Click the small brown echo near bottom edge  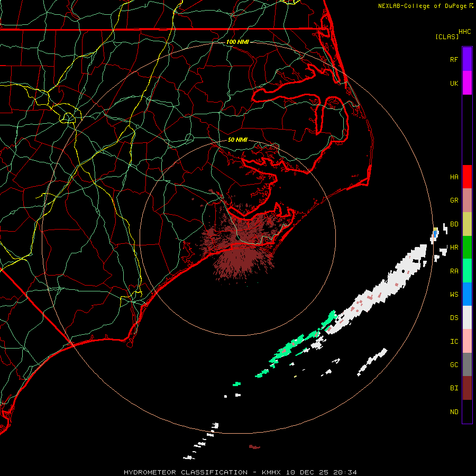coord(254,446)
